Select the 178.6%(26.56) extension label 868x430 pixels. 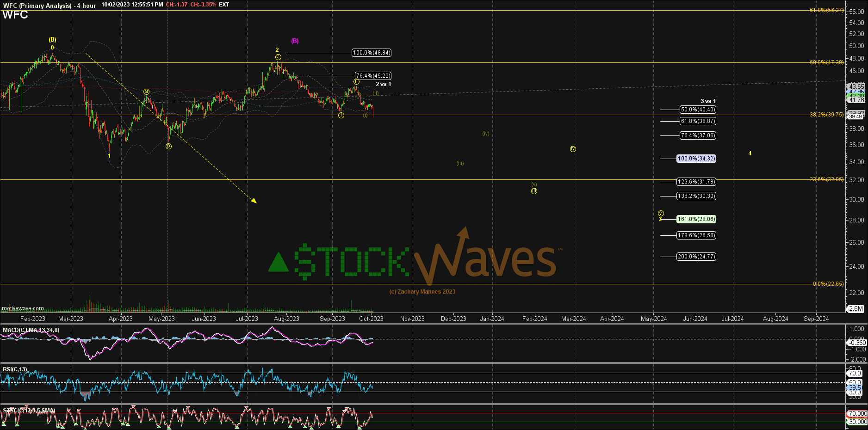696,235
